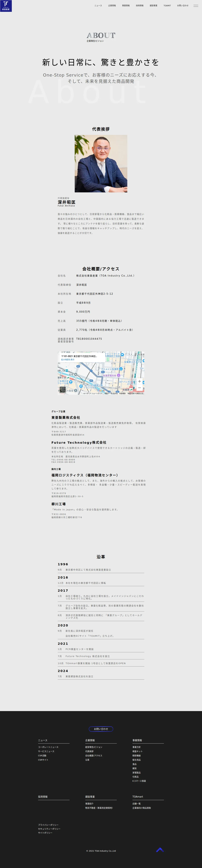
Task: Click the footer お問い合わせ button
Action: point(101,729)
